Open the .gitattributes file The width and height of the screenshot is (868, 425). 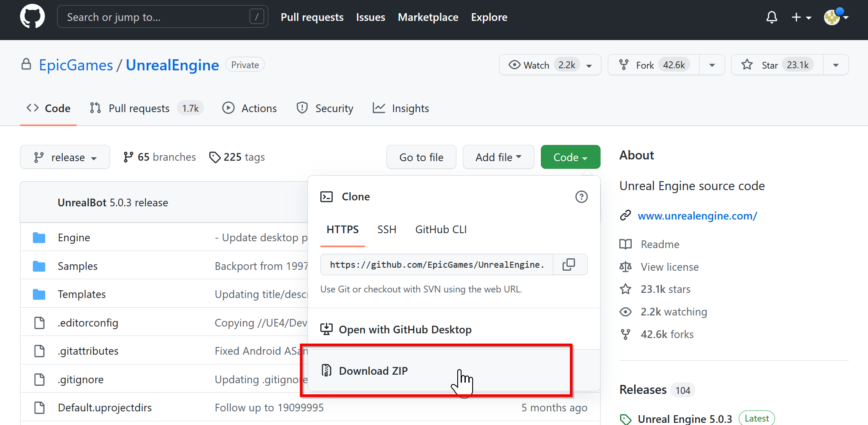coord(88,351)
